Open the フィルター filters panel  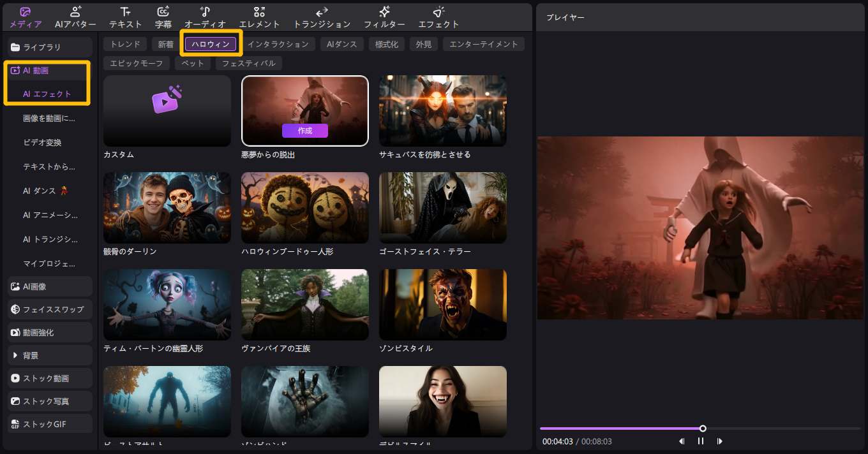384,17
